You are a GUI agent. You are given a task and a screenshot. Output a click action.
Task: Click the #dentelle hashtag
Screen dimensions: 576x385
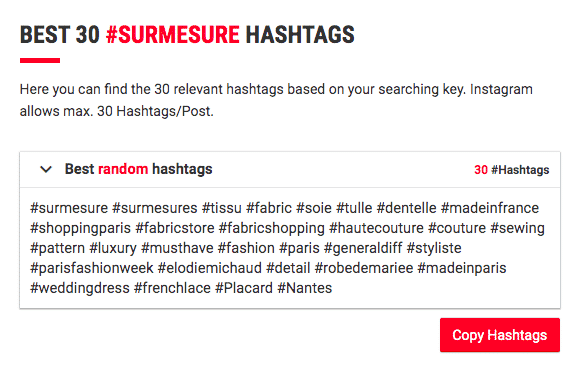pos(407,208)
